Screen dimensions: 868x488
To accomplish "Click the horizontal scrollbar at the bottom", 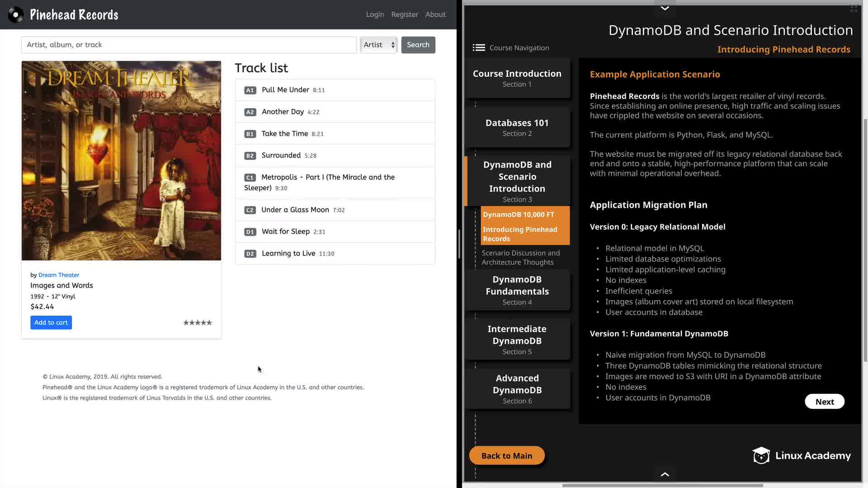I will [662, 486].
